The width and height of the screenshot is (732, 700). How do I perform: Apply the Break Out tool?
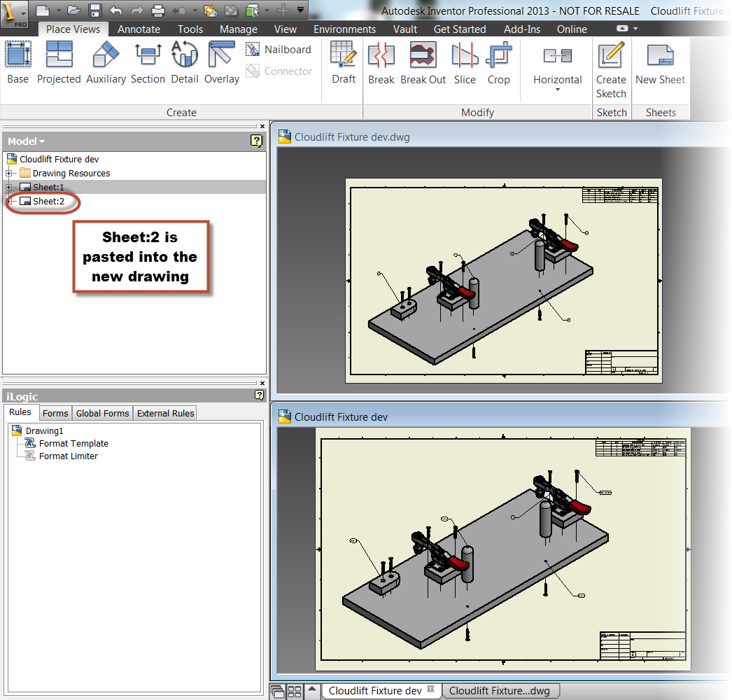coord(423,64)
